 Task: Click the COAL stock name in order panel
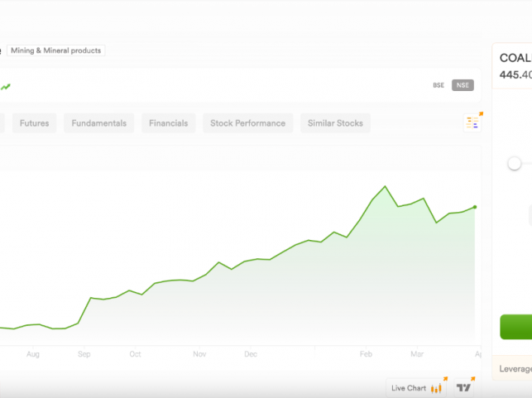tap(515, 58)
